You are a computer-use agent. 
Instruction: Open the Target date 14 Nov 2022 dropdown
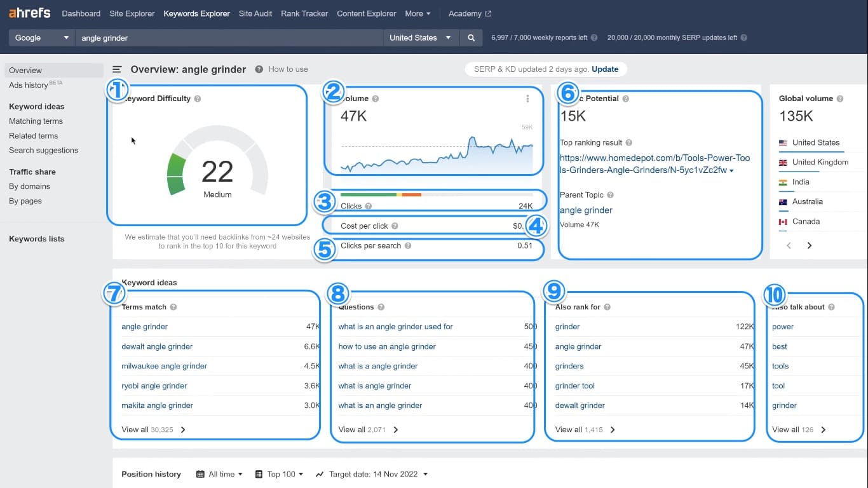tap(372, 474)
